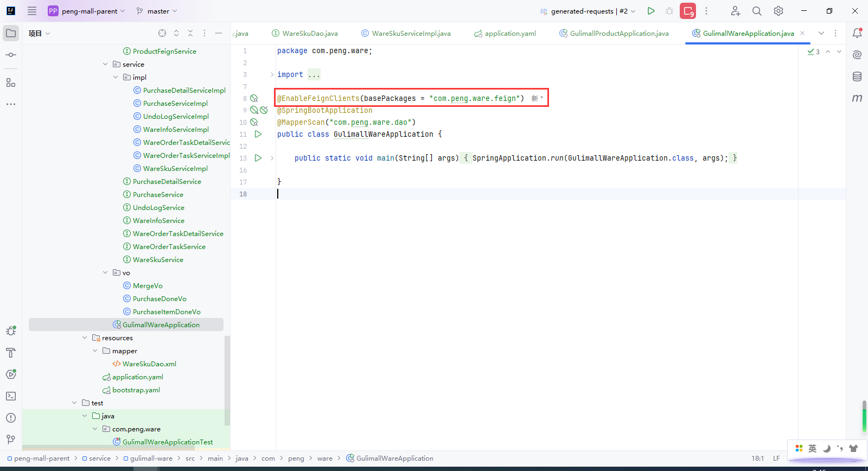Debug the current run configuration
Screen dimensions: 868x471
point(669,11)
